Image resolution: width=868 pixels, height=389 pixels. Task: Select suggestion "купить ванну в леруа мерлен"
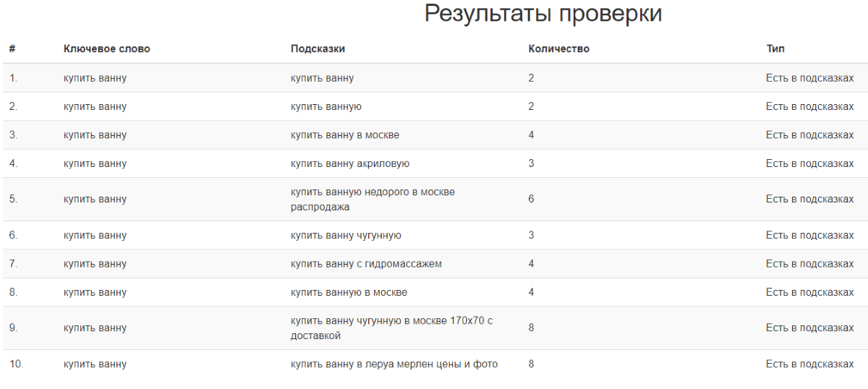[393, 364]
